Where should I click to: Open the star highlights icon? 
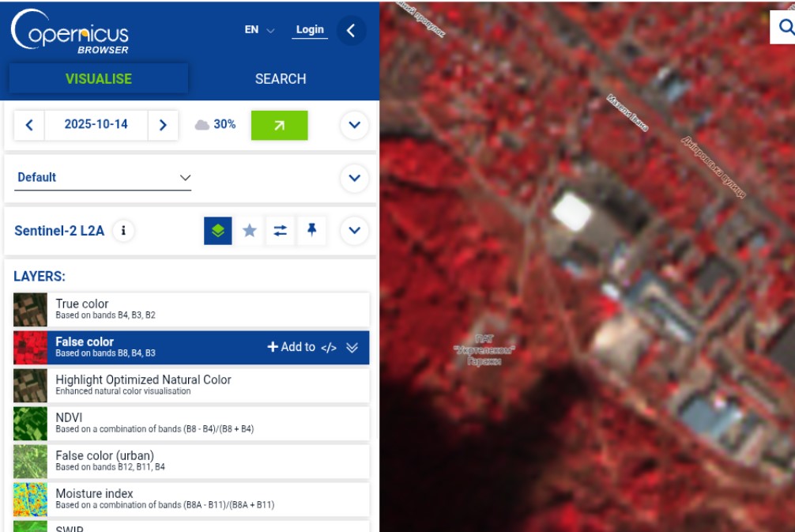250,231
